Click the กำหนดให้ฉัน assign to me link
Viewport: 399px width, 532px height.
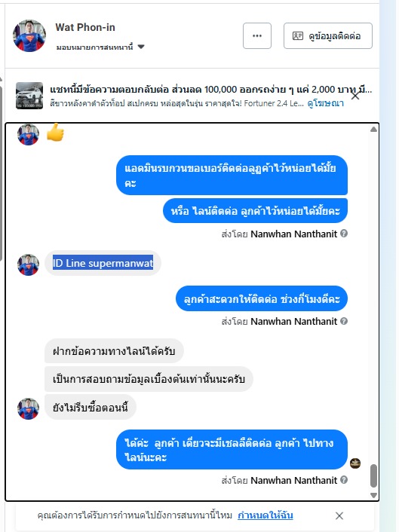[x=265, y=515]
